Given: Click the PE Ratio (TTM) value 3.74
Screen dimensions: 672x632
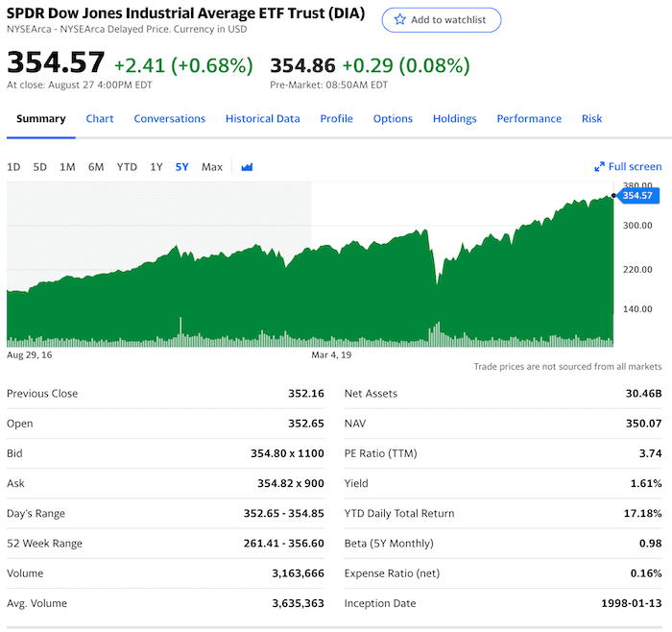Looking at the screenshot, I should coord(650,453).
